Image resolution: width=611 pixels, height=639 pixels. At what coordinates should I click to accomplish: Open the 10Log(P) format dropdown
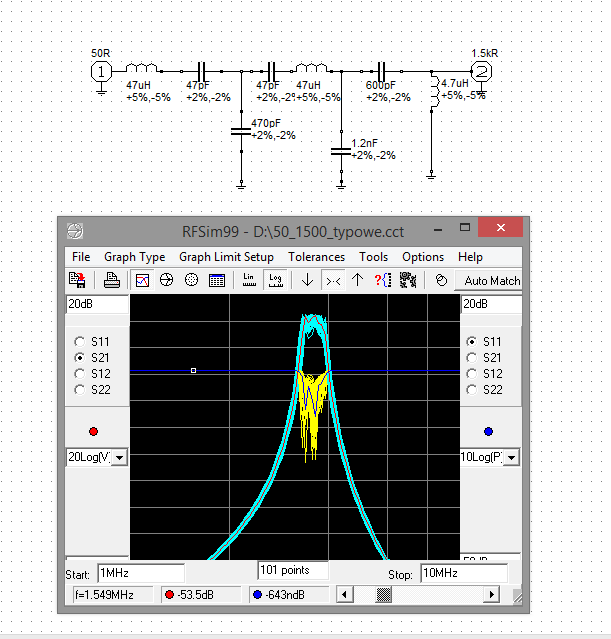pos(512,457)
